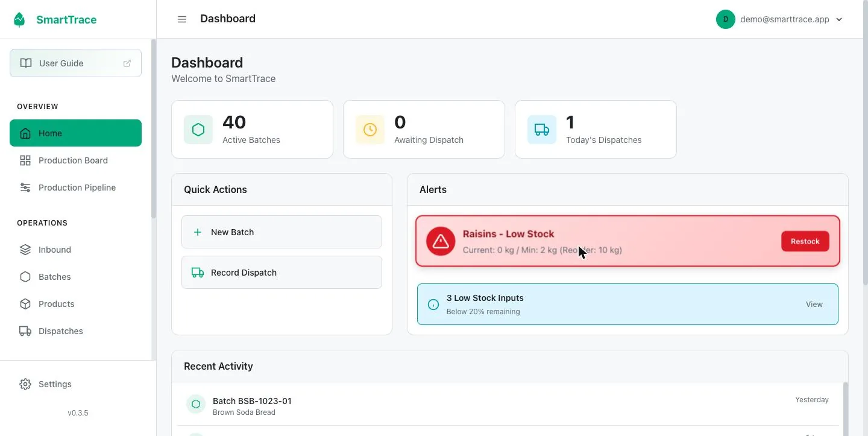This screenshot has width=868, height=436.
Task: Open Products from the sidebar
Action: point(75,304)
